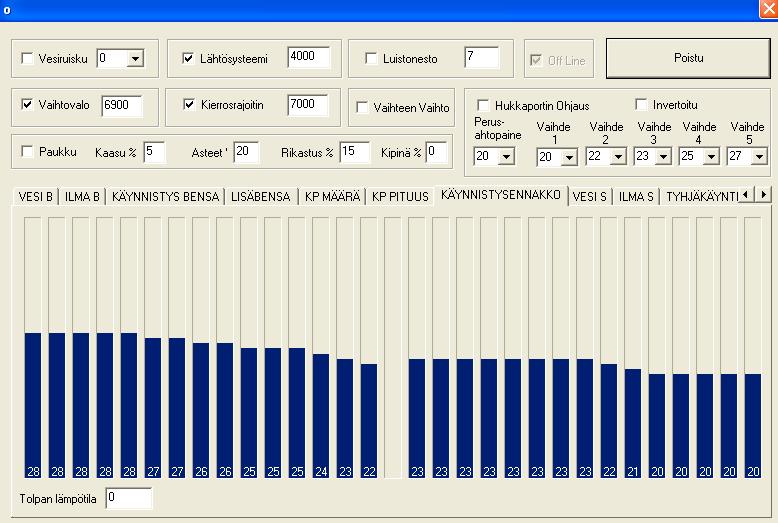Adjust the first bar slider showing 28

tap(33, 347)
